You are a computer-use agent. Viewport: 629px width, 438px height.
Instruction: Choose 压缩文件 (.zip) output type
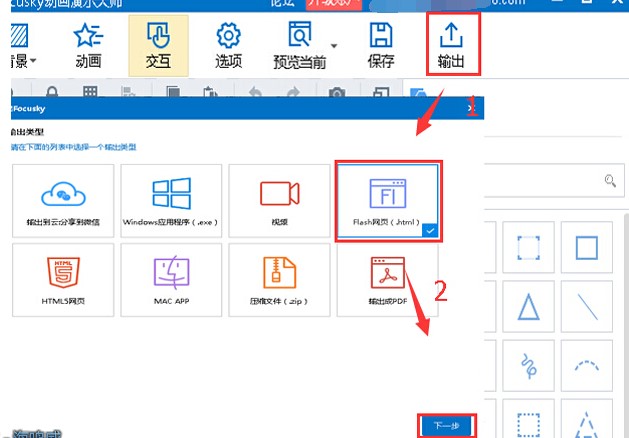pos(279,280)
